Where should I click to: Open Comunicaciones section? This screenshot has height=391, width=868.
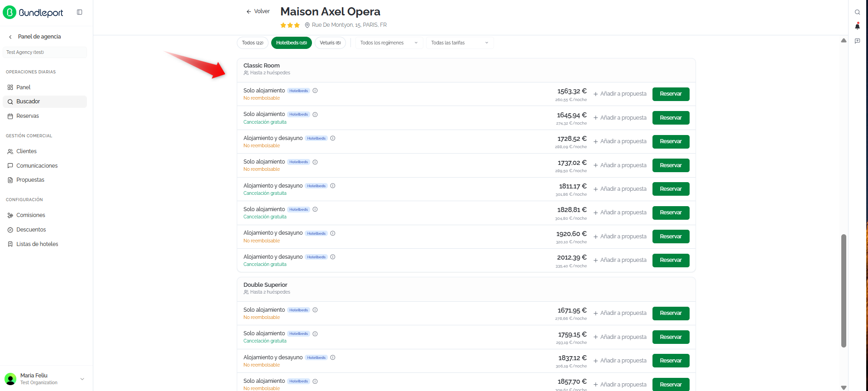[44, 166]
